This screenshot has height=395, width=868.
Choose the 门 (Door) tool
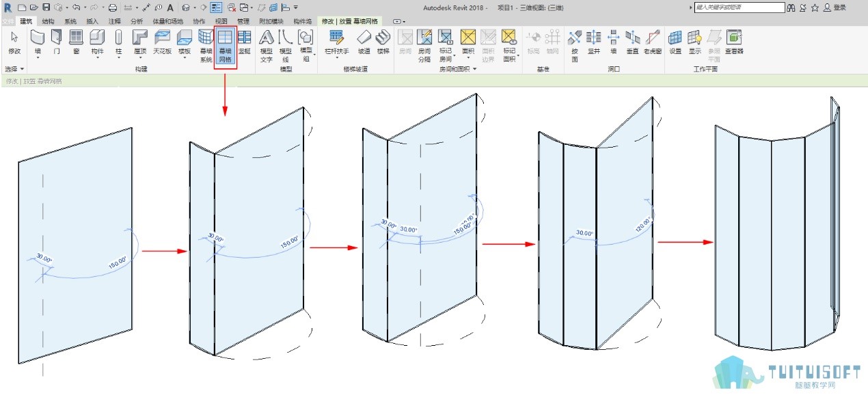pyautogui.click(x=57, y=43)
